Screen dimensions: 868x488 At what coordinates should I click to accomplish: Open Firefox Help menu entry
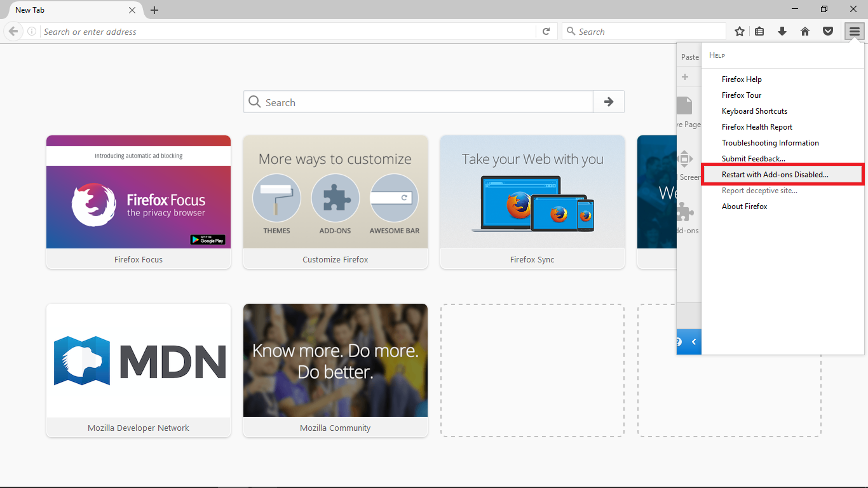(742, 79)
